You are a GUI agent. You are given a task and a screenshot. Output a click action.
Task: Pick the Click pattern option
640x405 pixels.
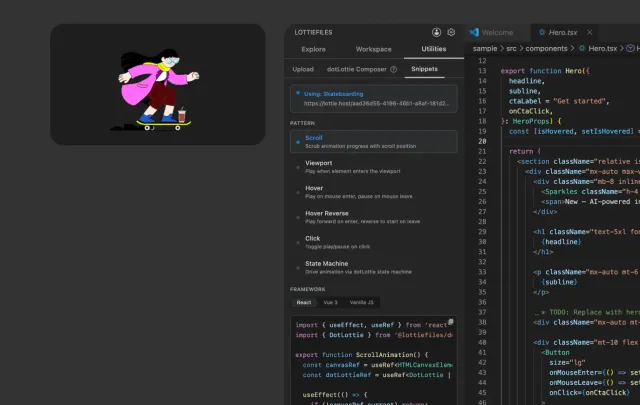point(373,242)
